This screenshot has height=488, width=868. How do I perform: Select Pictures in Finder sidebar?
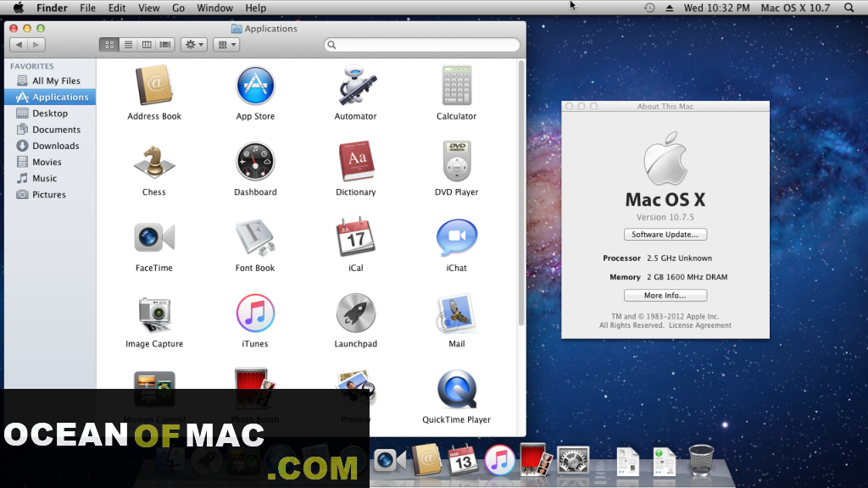tap(50, 195)
